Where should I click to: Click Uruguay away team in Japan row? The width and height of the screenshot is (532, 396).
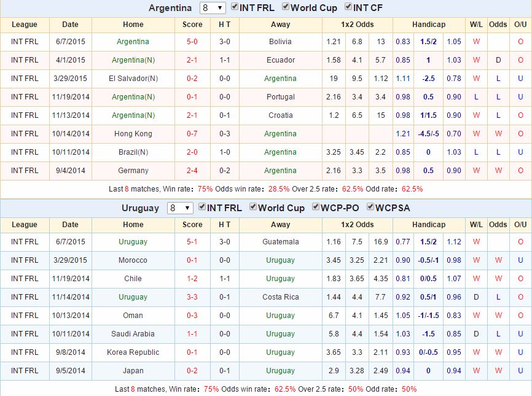[x=280, y=371]
